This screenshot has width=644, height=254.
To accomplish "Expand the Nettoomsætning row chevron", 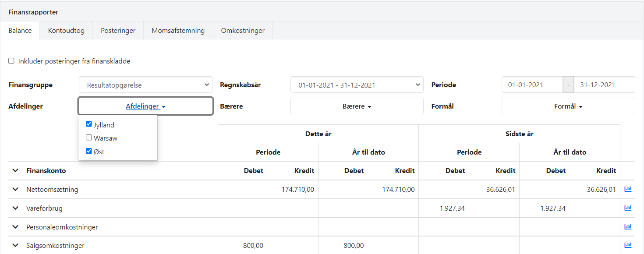I will click(x=16, y=190).
